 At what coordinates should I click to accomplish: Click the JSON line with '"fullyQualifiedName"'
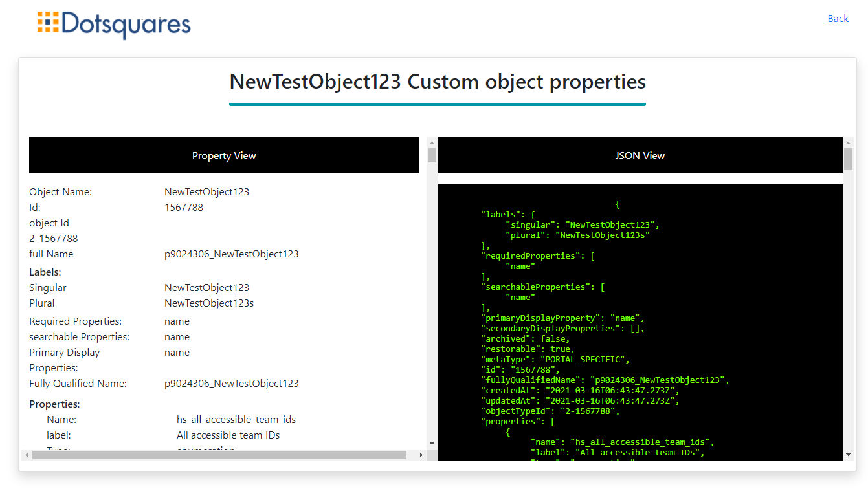pos(605,380)
